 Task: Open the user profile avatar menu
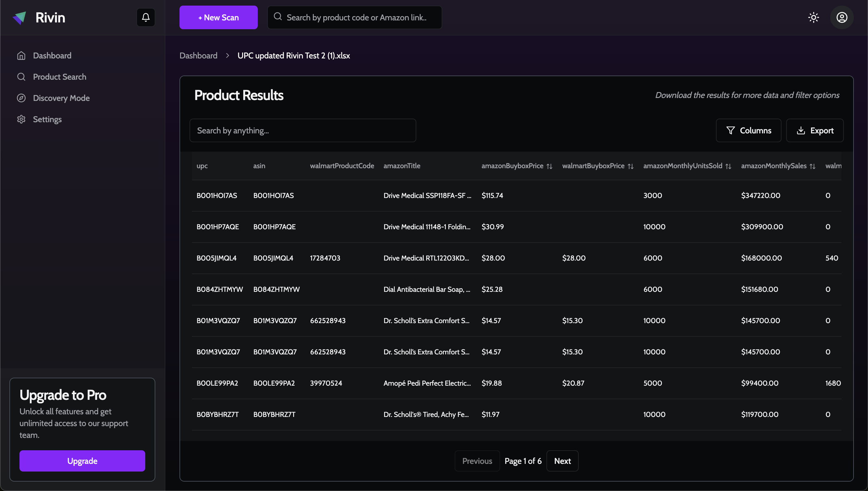(842, 17)
